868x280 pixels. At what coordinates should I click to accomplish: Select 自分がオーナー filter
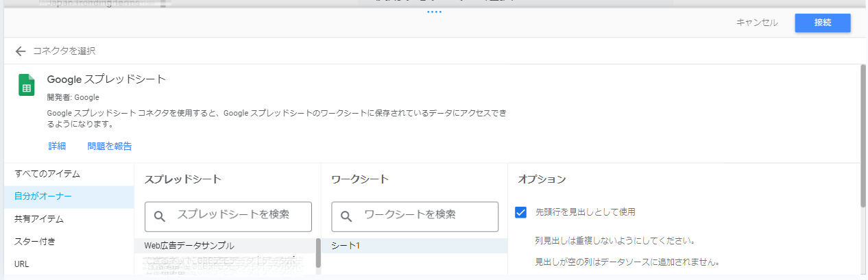[x=43, y=196]
